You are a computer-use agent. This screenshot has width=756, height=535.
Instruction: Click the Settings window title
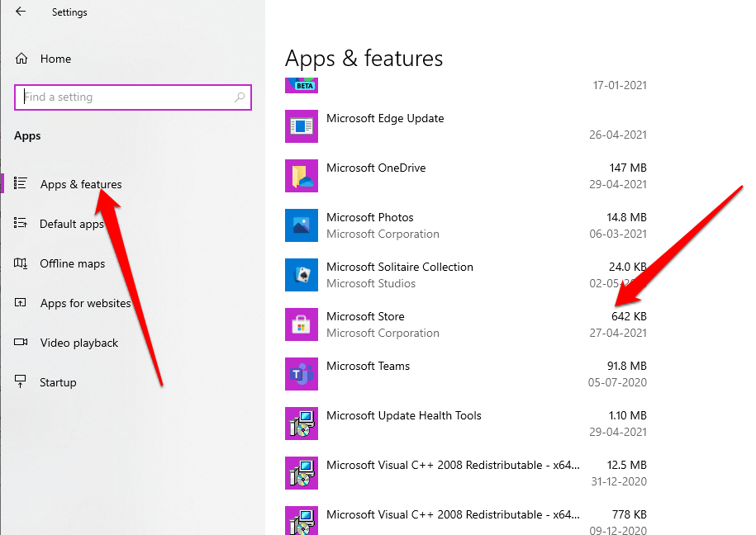click(x=69, y=12)
